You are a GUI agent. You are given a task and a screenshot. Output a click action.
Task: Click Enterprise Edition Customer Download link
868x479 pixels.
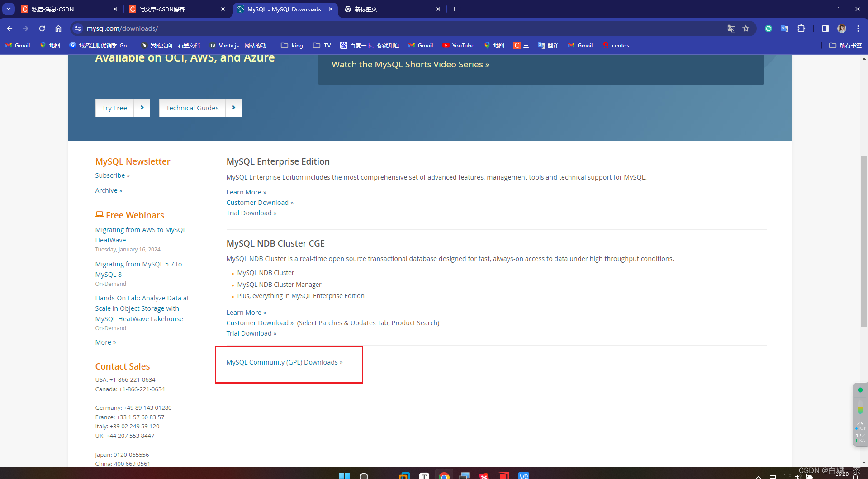(260, 203)
